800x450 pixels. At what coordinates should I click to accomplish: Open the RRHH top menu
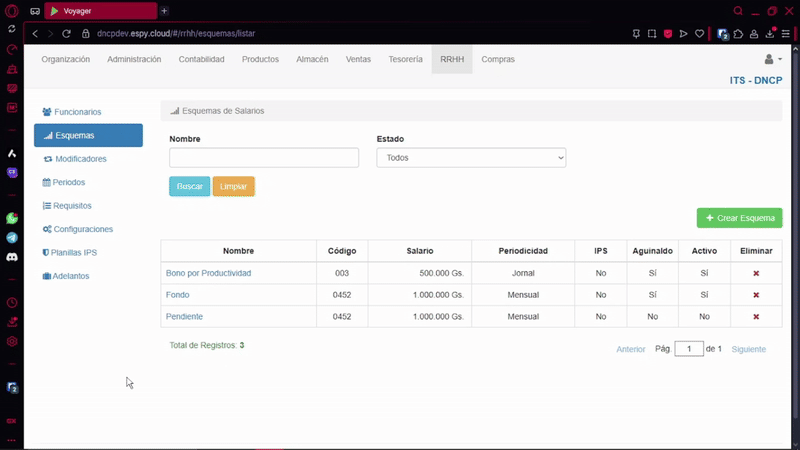(x=452, y=60)
